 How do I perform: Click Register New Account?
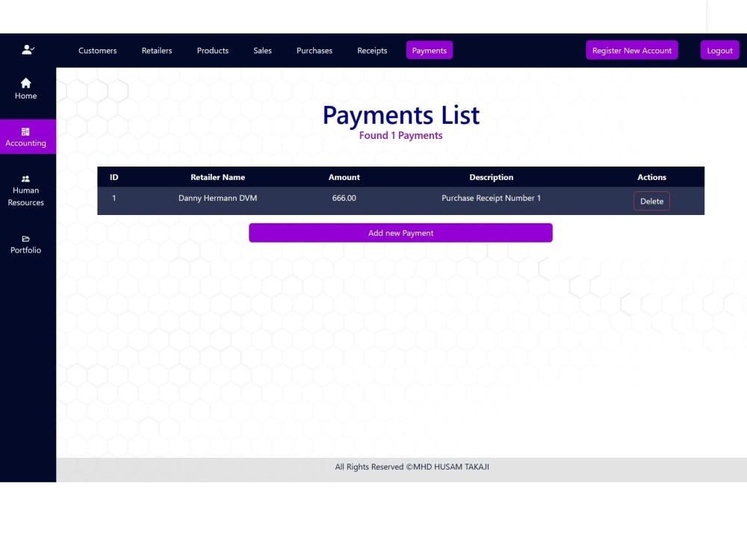[631, 50]
